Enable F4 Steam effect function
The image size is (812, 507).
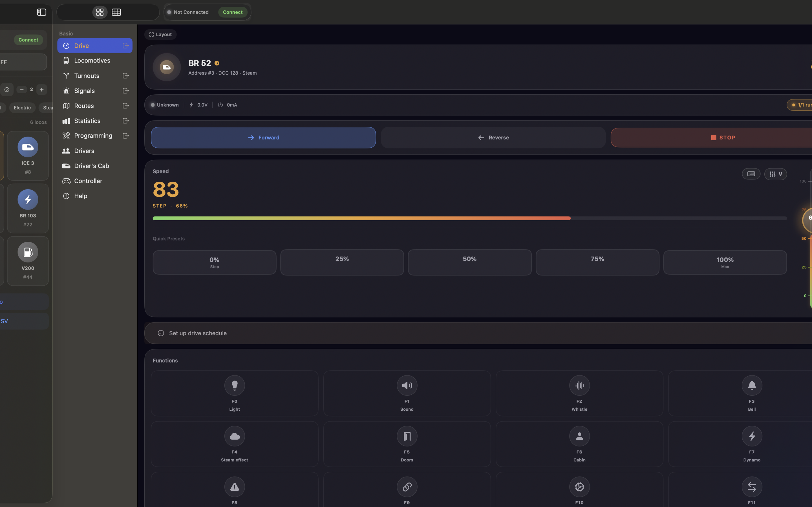[x=235, y=444]
